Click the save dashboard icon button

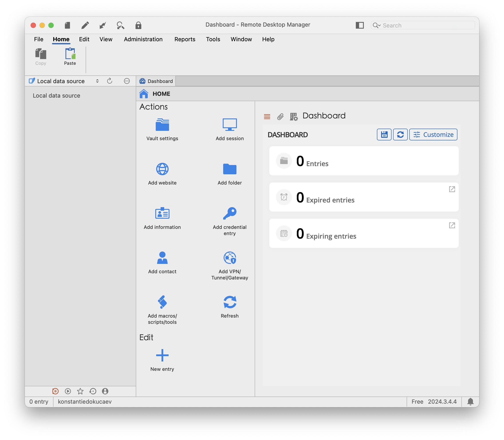[x=384, y=135]
